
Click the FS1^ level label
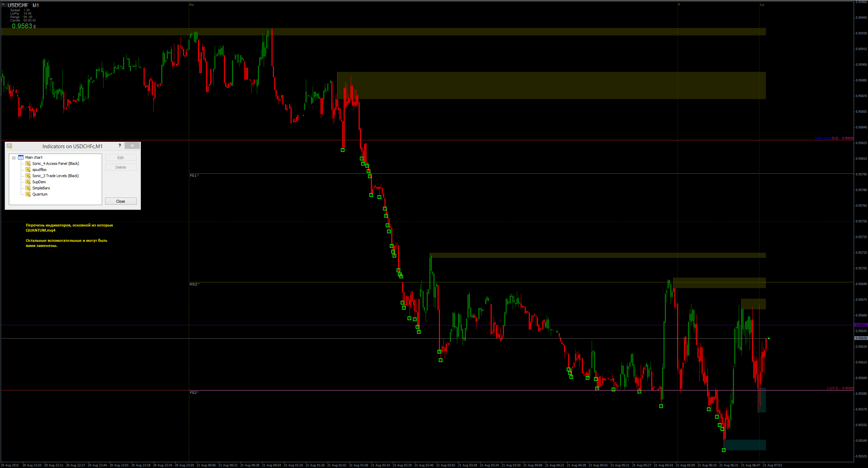pyautogui.click(x=194, y=176)
